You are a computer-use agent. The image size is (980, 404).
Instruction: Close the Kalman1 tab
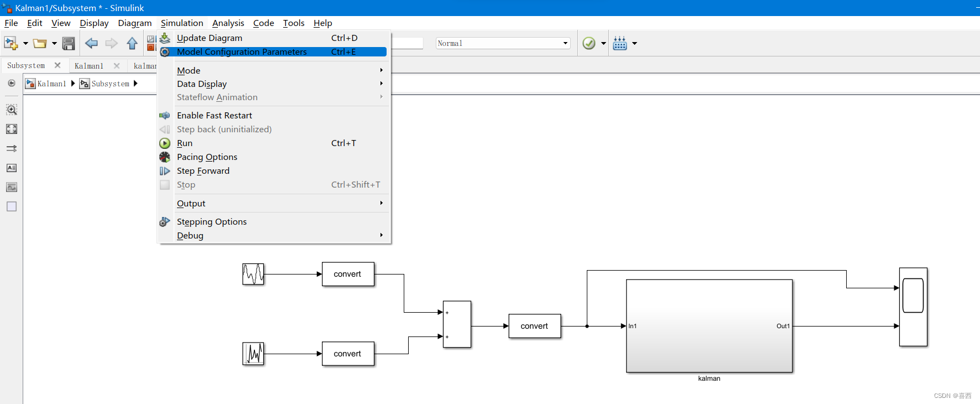point(117,66)
